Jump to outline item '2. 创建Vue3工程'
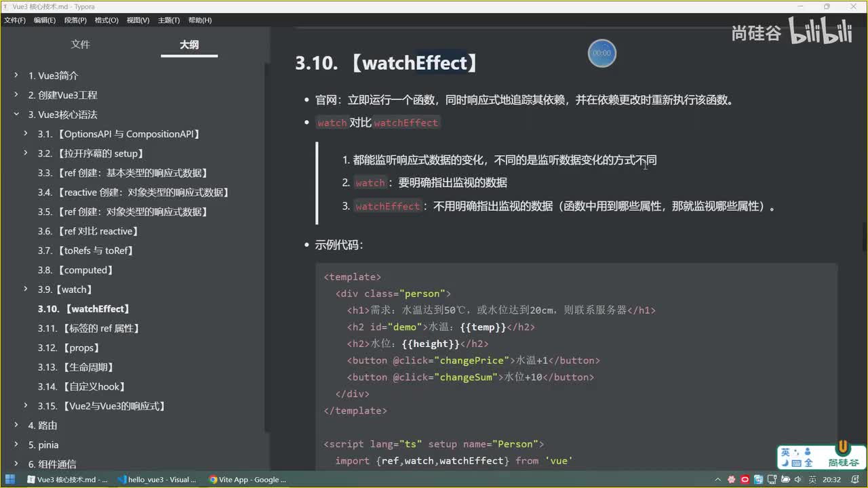 tap(63, 95)
